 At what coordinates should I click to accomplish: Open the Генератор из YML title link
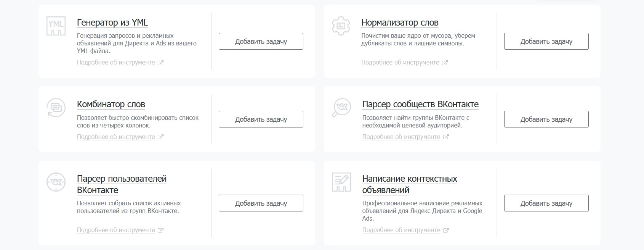pos(112,23)
